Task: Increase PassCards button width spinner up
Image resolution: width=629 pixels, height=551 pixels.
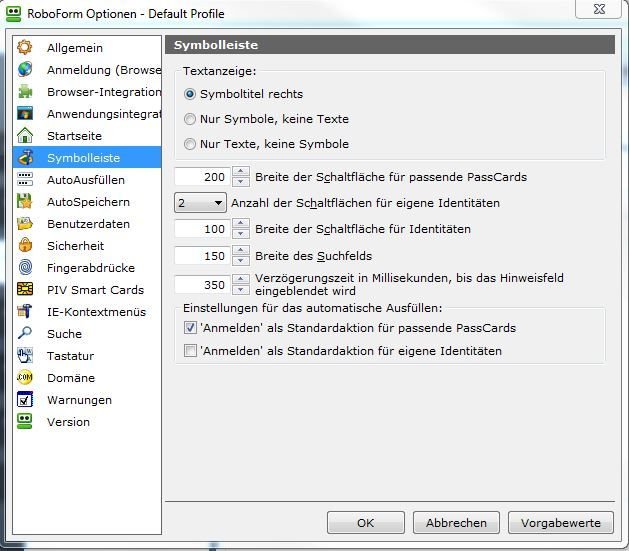Action: pyautogui.click(x=241, y=172)
